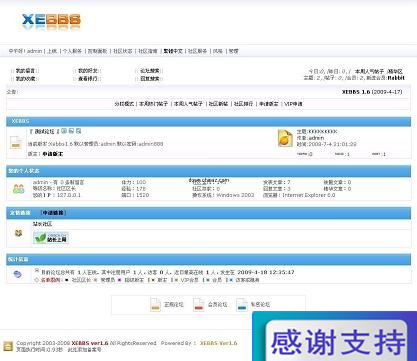
Task: Click the XEBBS section header bar
Action: [209, 121]
